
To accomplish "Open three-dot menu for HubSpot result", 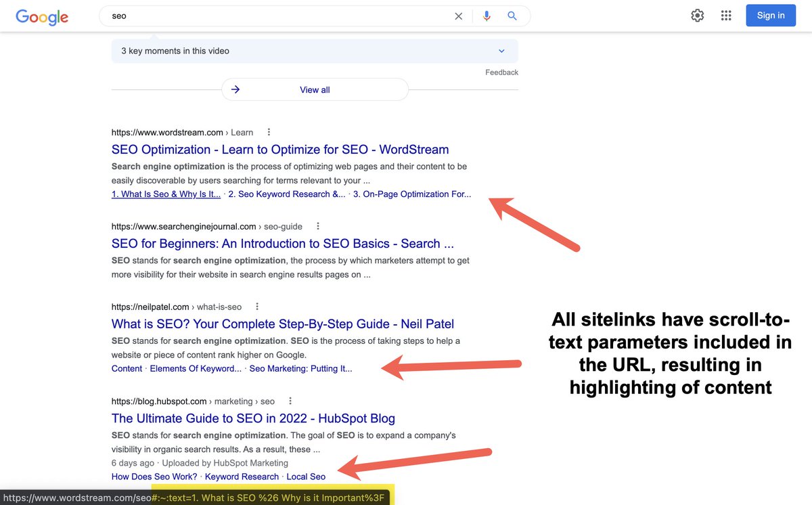I will [290, 401].
